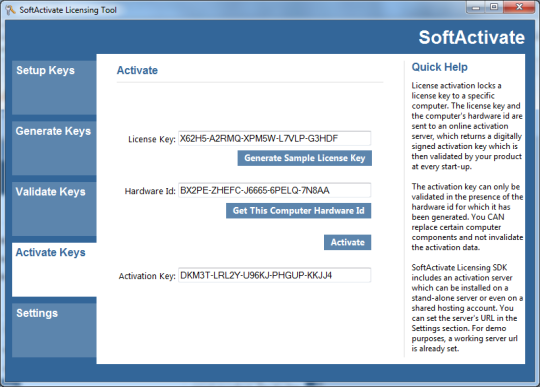Click the 'Activation Key:' label
540x387 pixels.
[x=147, y=276]
